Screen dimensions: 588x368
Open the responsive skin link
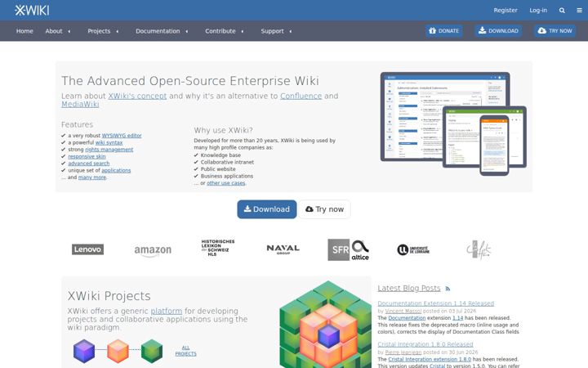(x=87, y=156)
